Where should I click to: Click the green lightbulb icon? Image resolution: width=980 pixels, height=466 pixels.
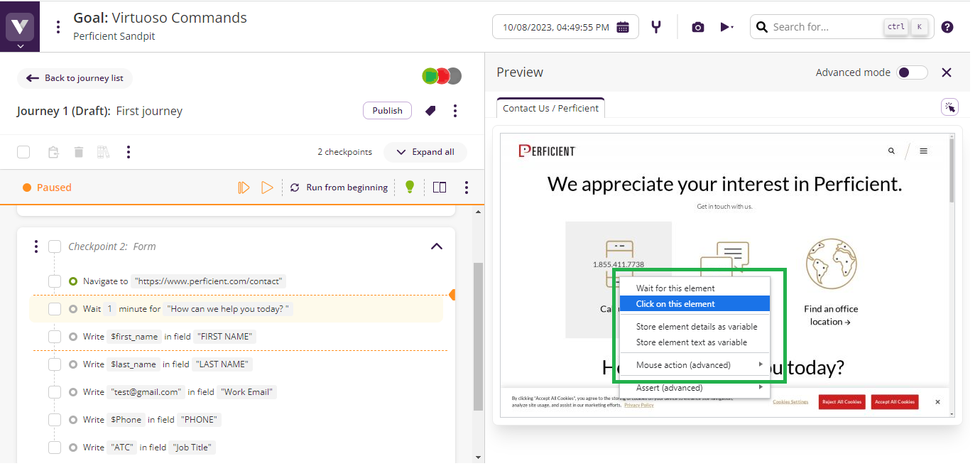pos(409,188)
